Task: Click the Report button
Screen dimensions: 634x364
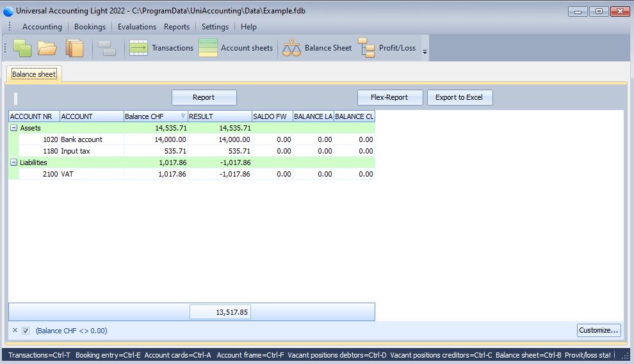Action: (204, 97)
